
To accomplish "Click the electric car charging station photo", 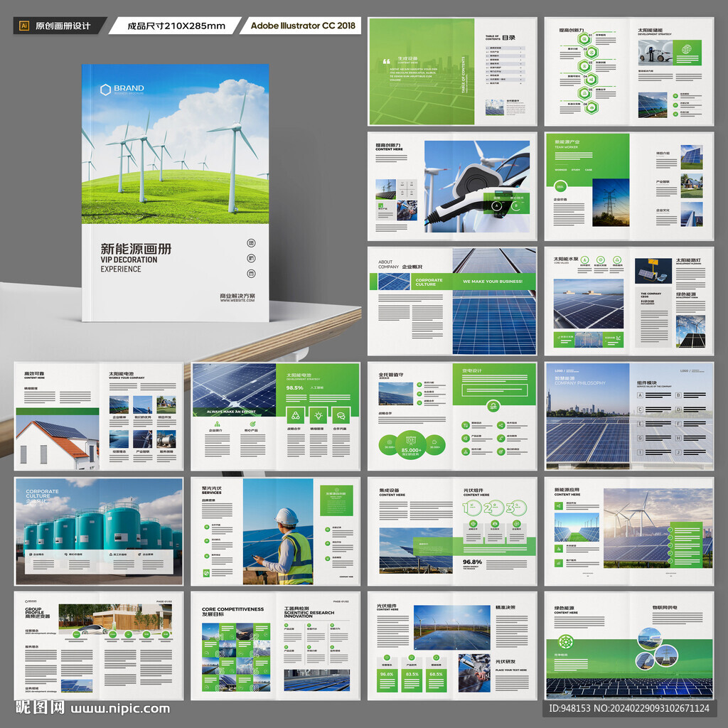I will [x=655, y=52].
